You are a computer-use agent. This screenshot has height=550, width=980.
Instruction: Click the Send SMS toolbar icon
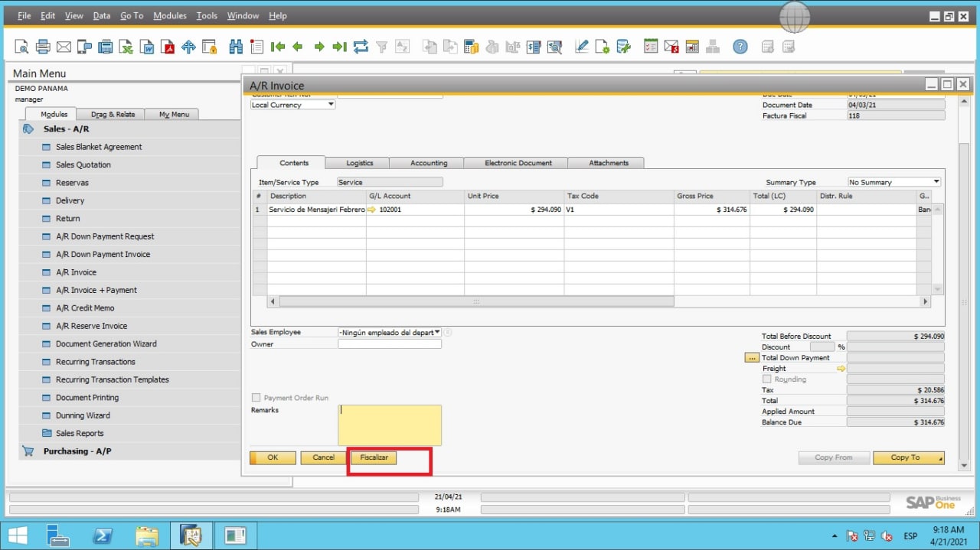pos(84,47)
